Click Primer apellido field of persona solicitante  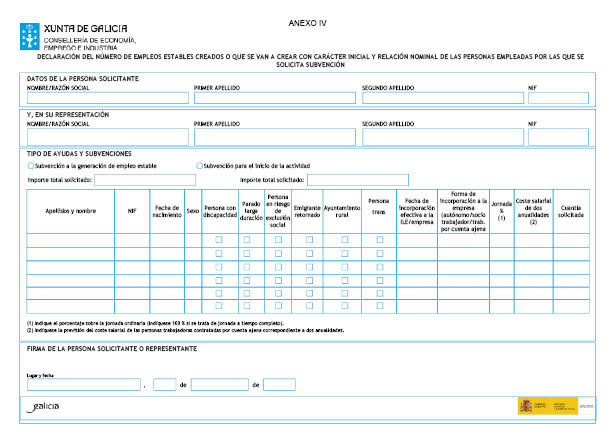[275, 98]
